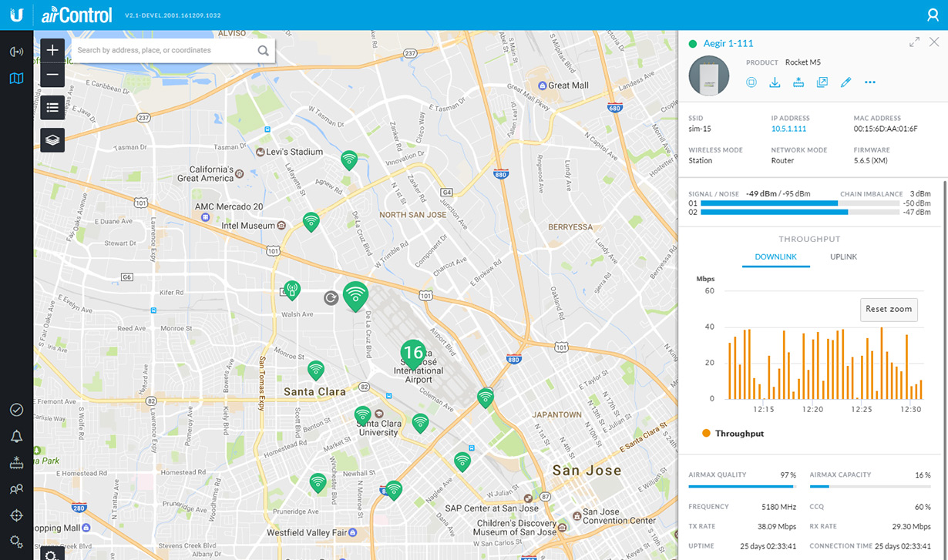948x560 pixels.
Task: Click the Network Mode value Router
Action: [782, 161]
